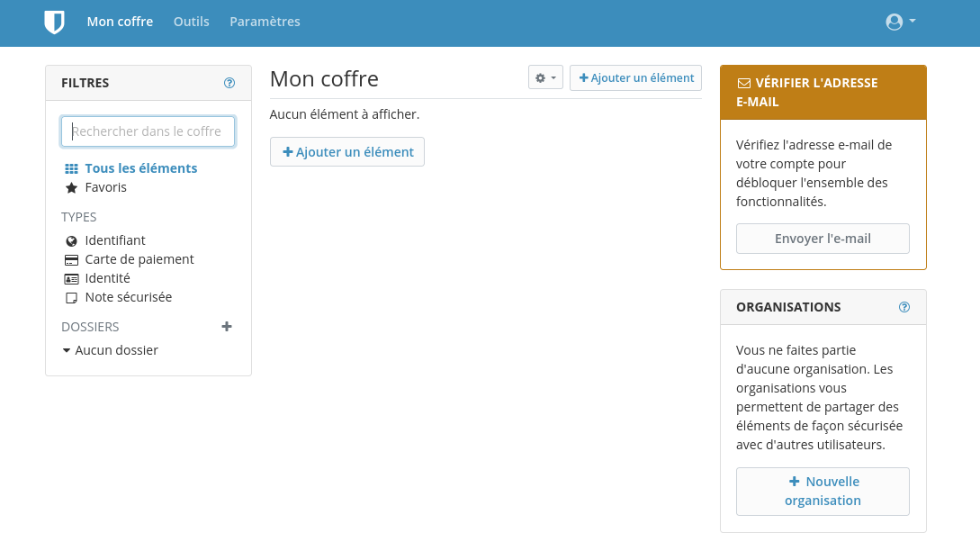Filter by Carte de paiement type
Viewport: 980px width, 551px height.
[x=139, y=259]
